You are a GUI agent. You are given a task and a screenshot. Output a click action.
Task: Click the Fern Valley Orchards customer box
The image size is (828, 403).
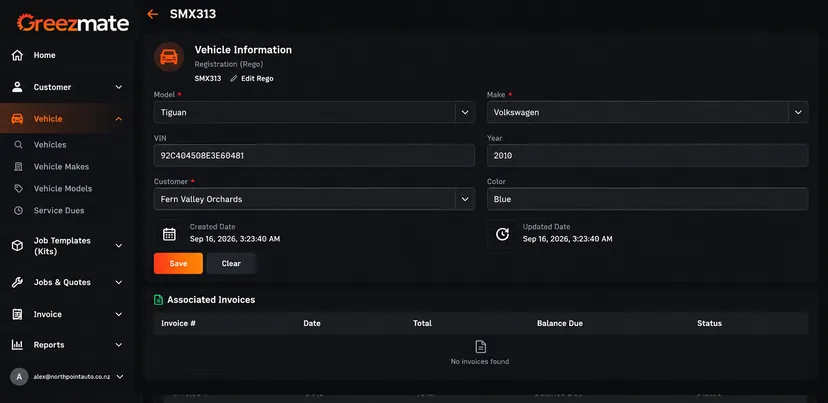click(314, 199)
